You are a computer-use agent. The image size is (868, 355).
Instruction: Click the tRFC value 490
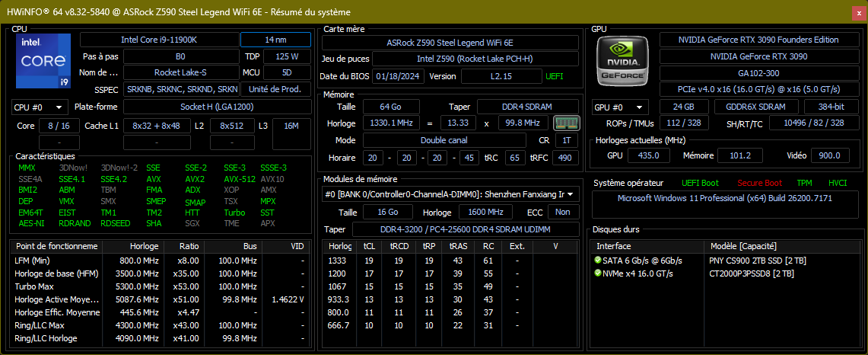coord(567,158)
